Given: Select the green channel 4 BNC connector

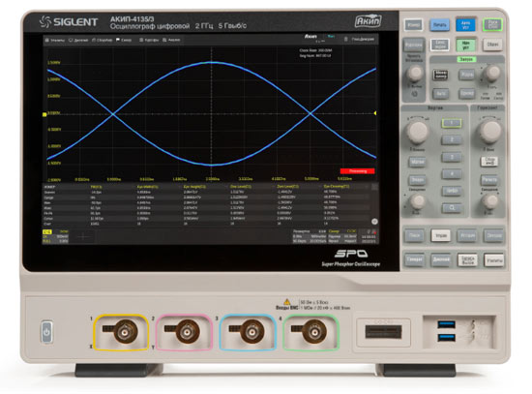Looking at the screenshot, I should (x=313, y=331).
